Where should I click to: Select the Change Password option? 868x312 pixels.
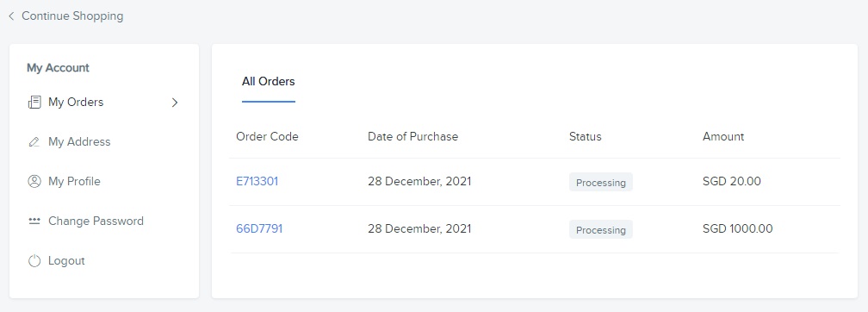(96, 221)
